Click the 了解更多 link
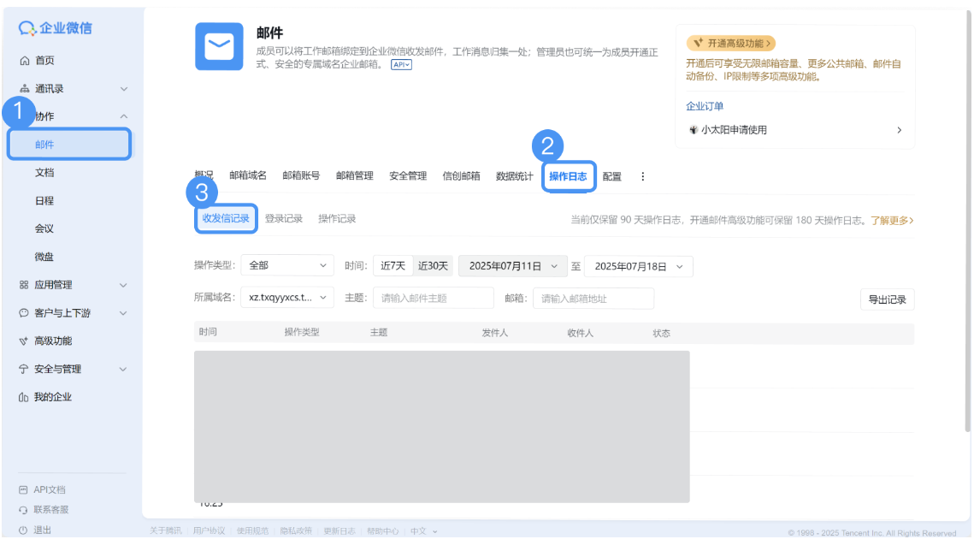Image resolution: width=980 pixels, height=551 pixels. tap(893, 221)
